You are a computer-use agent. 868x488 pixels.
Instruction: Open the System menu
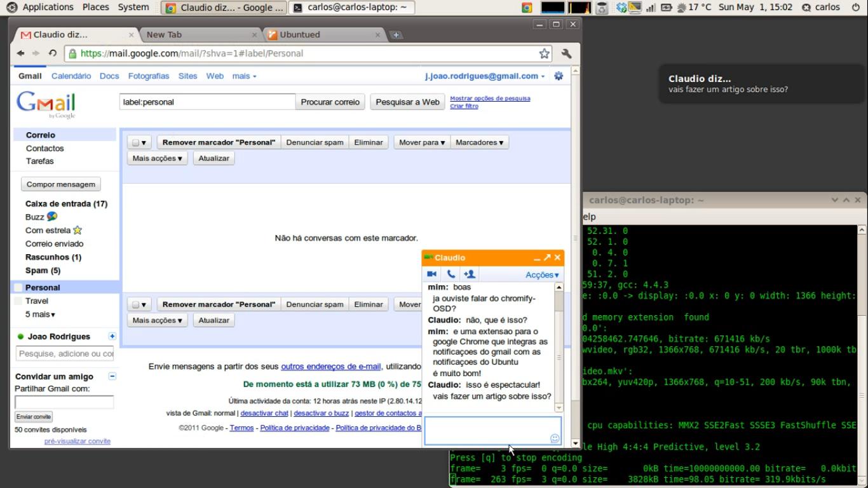point(133,7)
